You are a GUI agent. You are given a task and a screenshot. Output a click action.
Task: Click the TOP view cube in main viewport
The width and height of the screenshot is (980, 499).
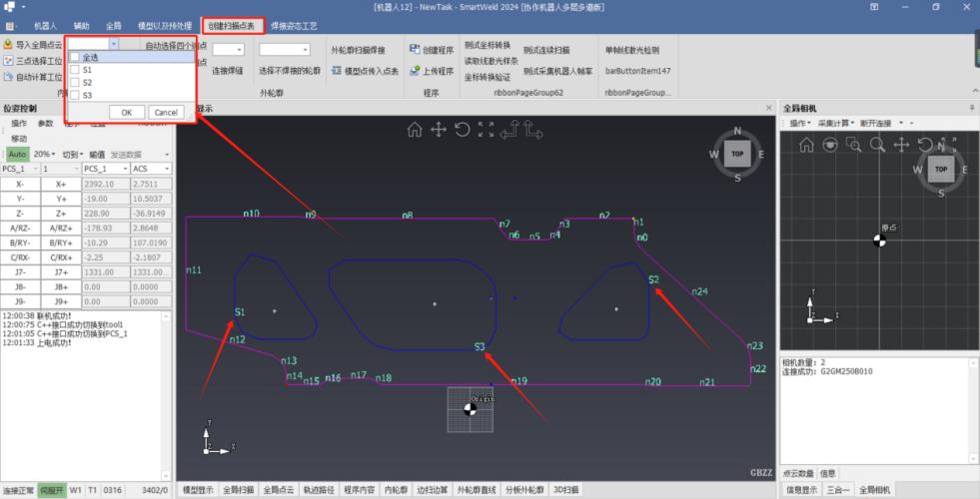737,154
